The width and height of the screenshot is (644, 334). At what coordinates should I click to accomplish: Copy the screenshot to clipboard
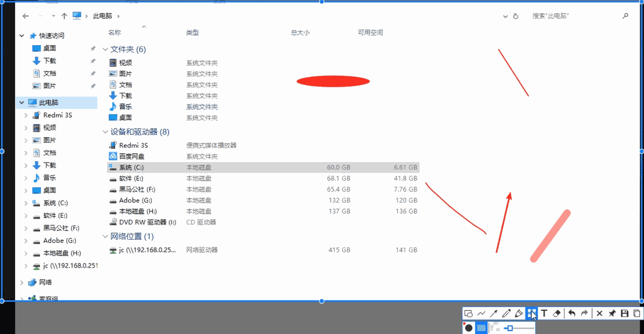pos(637,313)
